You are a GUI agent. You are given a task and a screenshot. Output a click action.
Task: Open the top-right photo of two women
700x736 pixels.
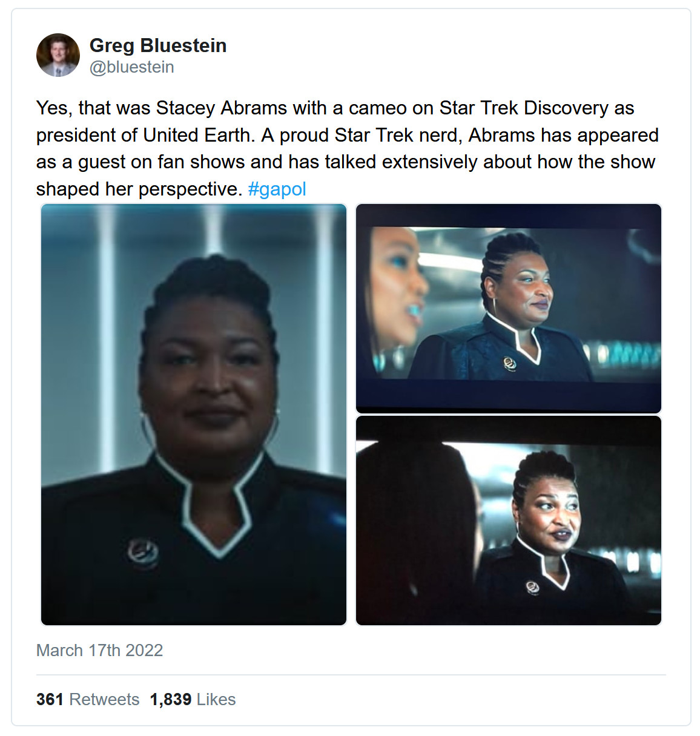[x=509, y=308]
